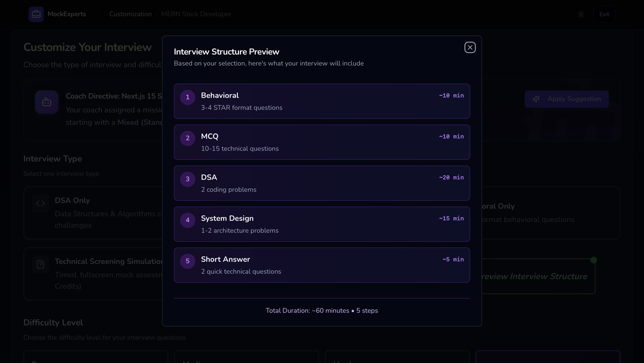Click the code brackets icon beside DSA Only

[40, 203]
